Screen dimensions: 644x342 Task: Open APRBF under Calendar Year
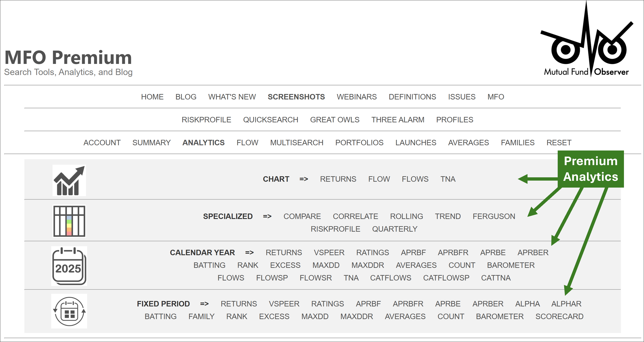click(x=413, y=253)
